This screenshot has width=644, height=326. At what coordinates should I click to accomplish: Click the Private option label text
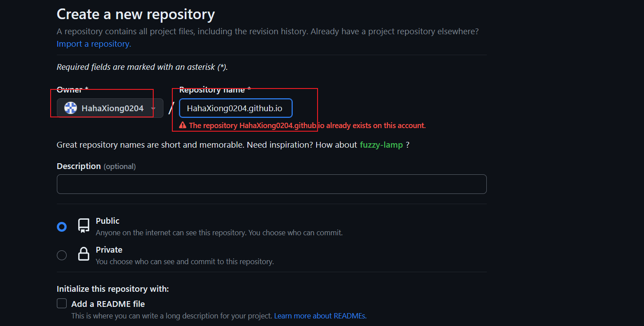[109, 250]
